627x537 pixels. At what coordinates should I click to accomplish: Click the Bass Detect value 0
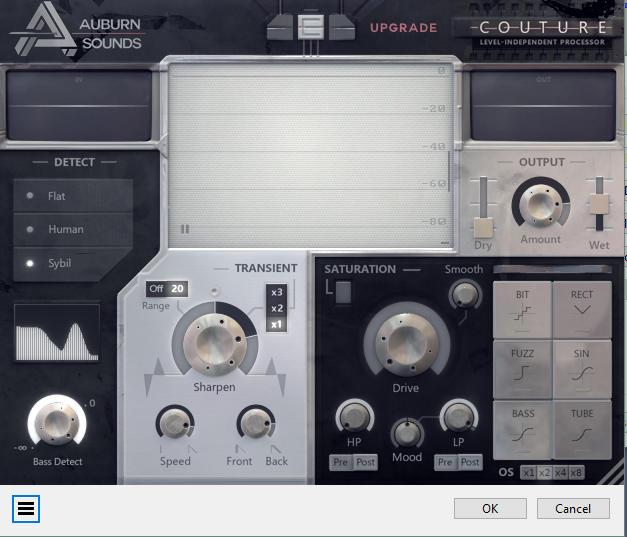pyautogui.click(x=92, y=403)
